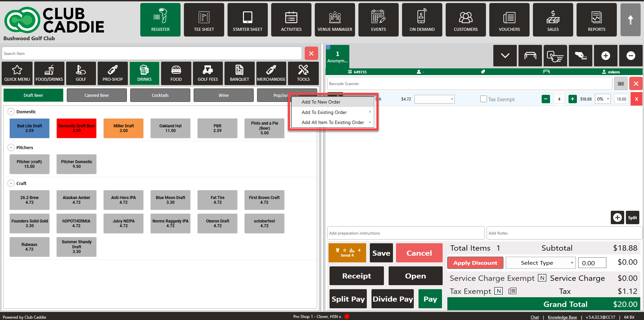Choose Add To New Order menu entry
This screenshot has width=644, height=320.
pyautogui.click(x=321, y=102)
